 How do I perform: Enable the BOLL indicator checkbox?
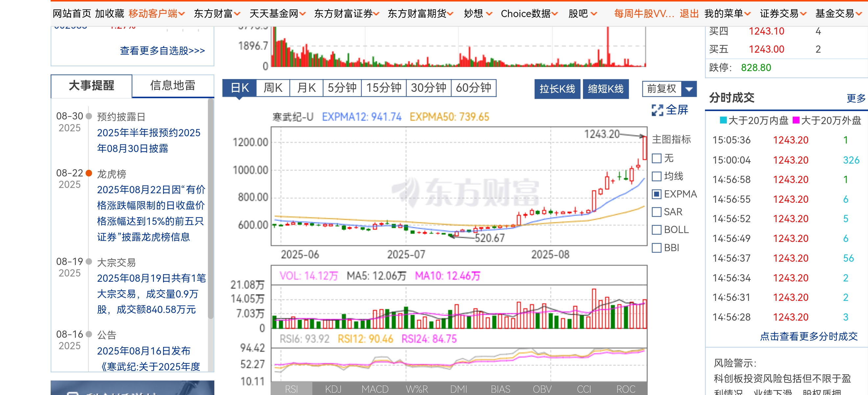click(656, 230)
